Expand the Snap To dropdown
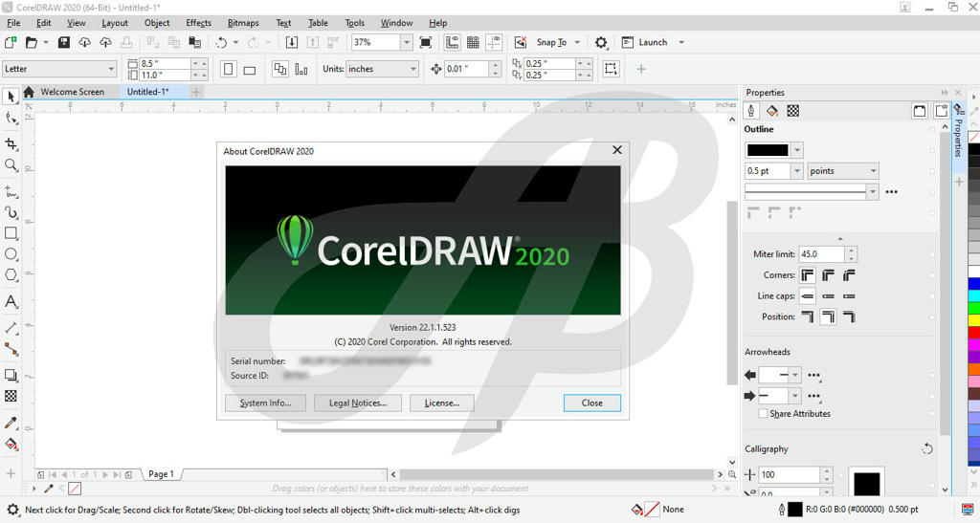This screenshot has height=523, width=980. tap(577, 42)
